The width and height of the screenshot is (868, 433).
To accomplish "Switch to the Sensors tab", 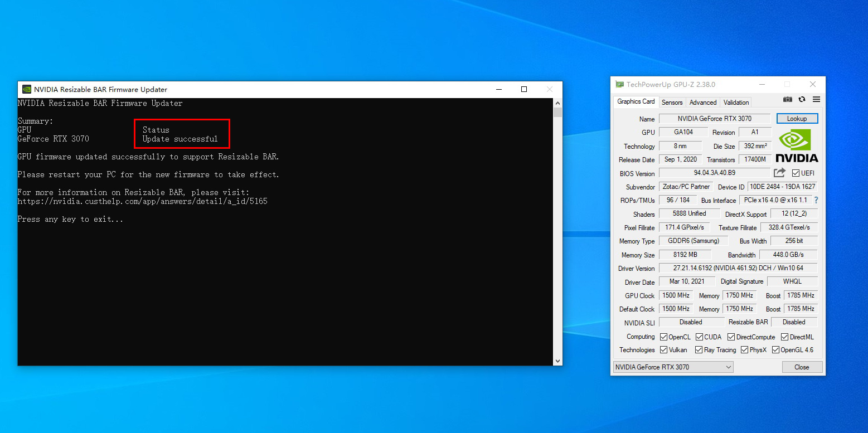I will point(672,103).
